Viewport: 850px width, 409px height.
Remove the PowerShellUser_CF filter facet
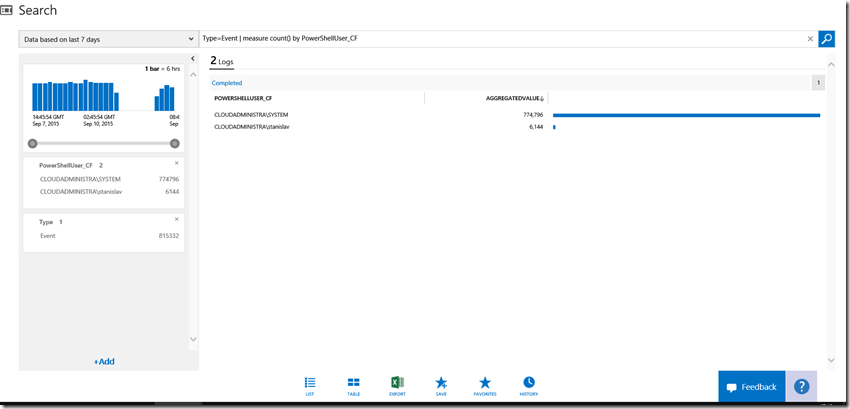(177, 163)
